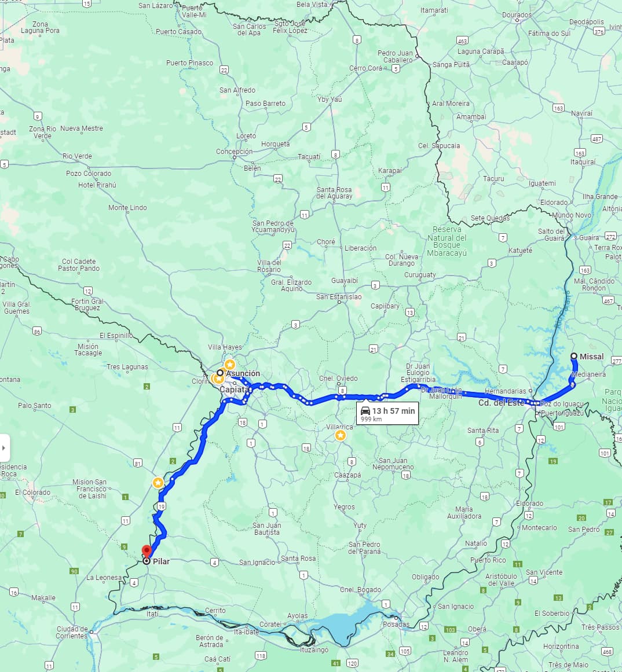The height and width of the screenshot is (672, 622).
Task: Click the 999 km distance text
Action: [371, 419]
